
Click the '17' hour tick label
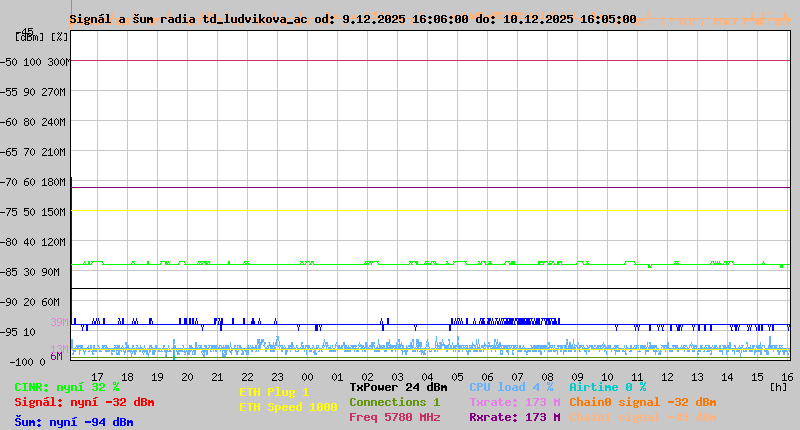(x=97, y=377)
